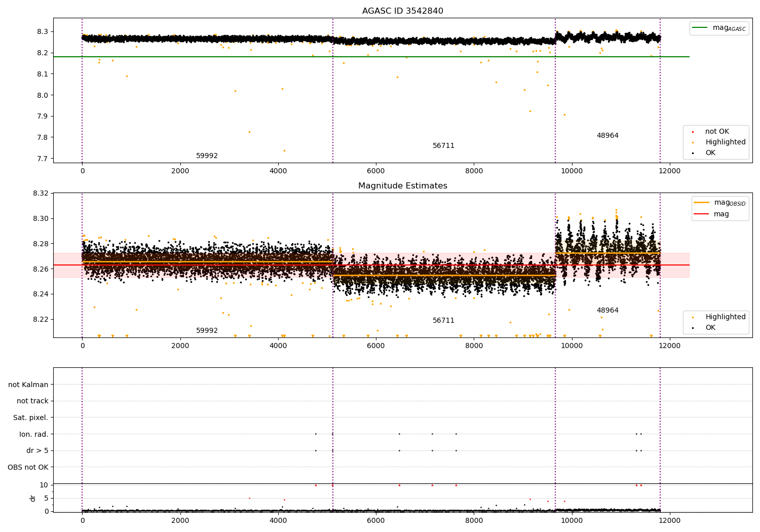Select 'Highlighted' in Magnitude Estimates legend
Viewport: 760px width, 532px height.
(x=726, y=317)
